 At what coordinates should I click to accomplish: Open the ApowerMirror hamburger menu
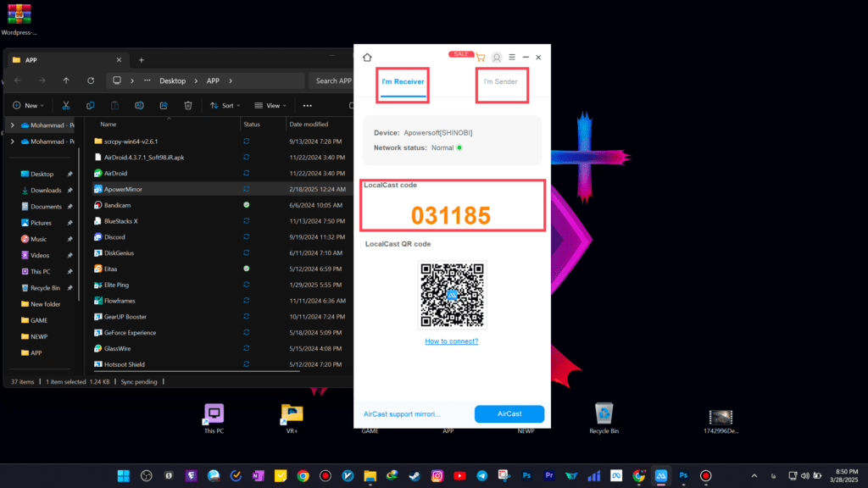[x=512, y=58]
